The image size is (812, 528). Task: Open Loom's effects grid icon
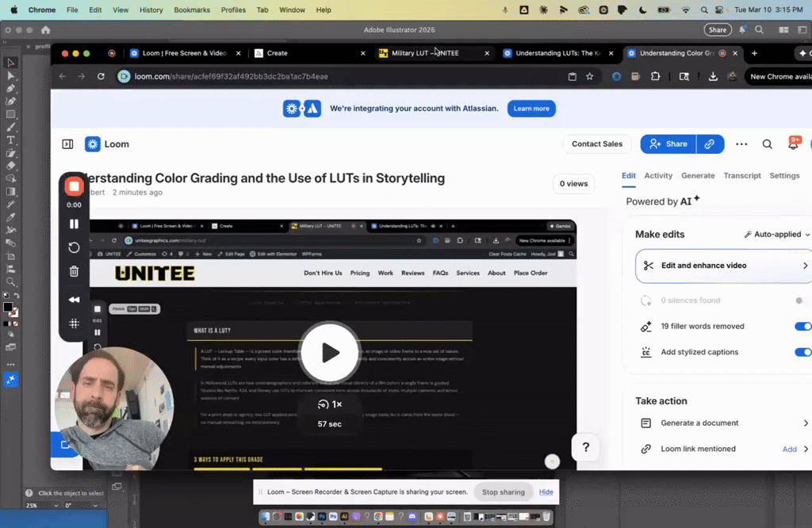(x=74, y=323)
